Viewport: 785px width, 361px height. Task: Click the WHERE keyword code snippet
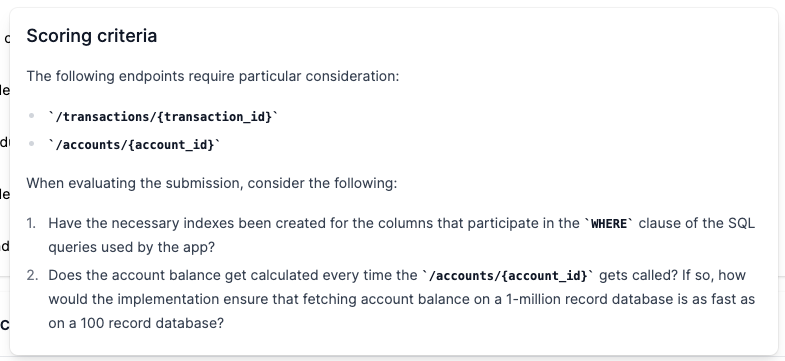(x=609, y=223)
